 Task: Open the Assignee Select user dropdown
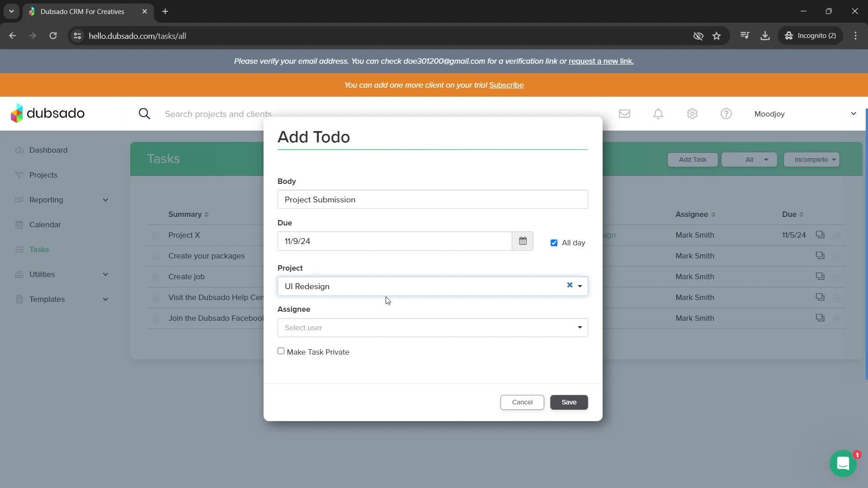tap(433, 328)
